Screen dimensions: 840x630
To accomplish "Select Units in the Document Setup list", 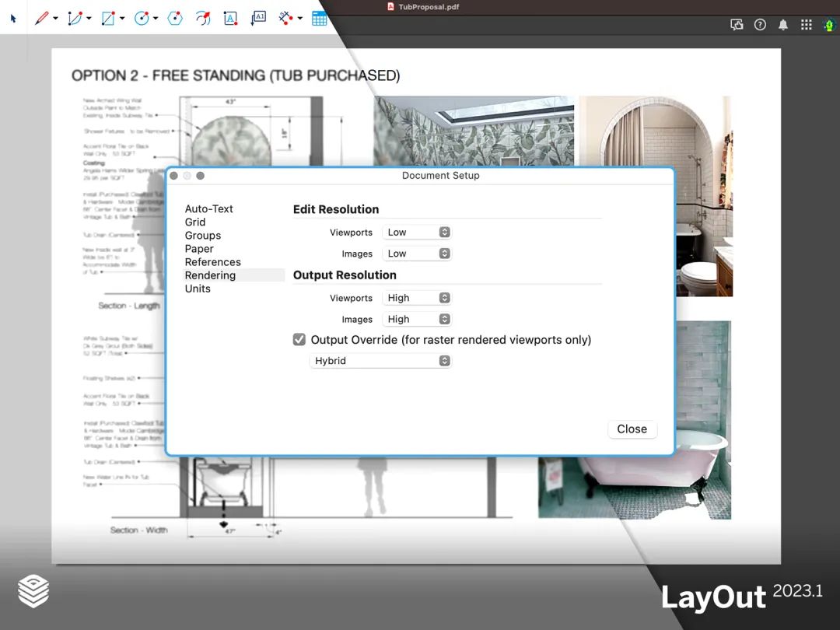I will tap(198, 289).
